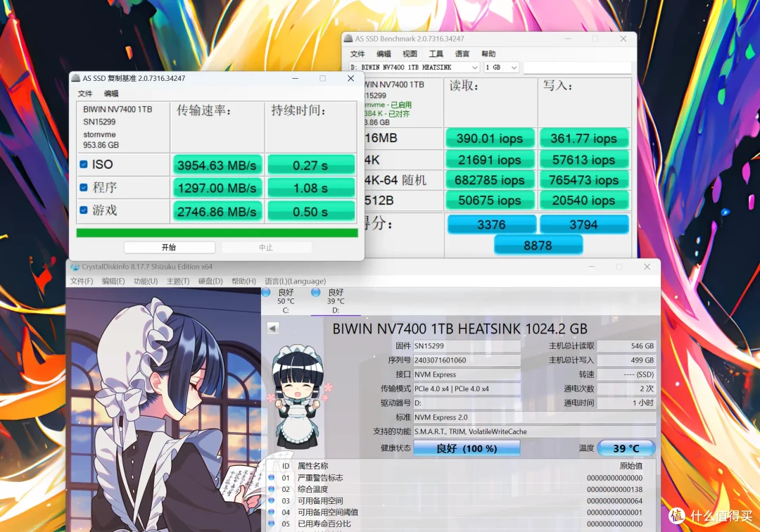Click the 开始 button in copy benchmark
The width and height of the screenshot is (760, 532).
tap(169, 247)
